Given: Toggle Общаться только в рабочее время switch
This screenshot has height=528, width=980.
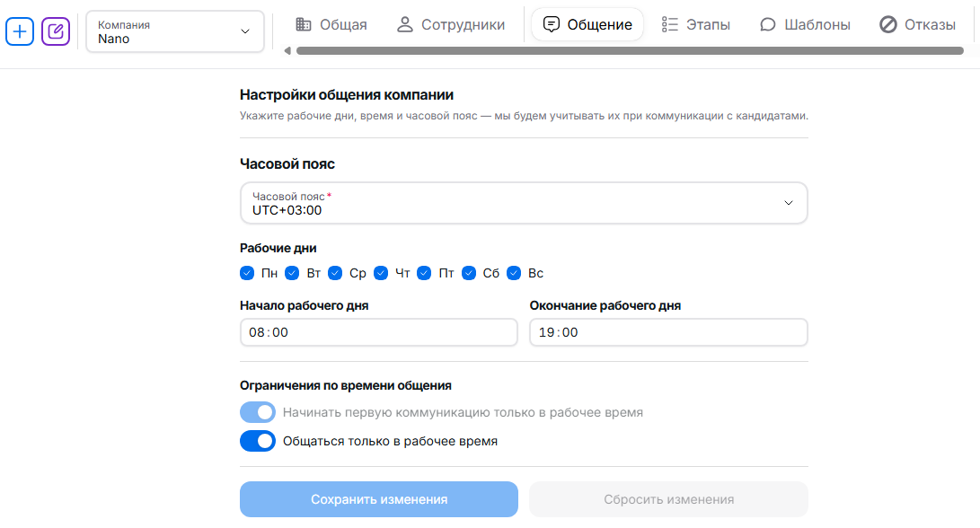Looking at the screenshot, I should [x=258, y=441].
